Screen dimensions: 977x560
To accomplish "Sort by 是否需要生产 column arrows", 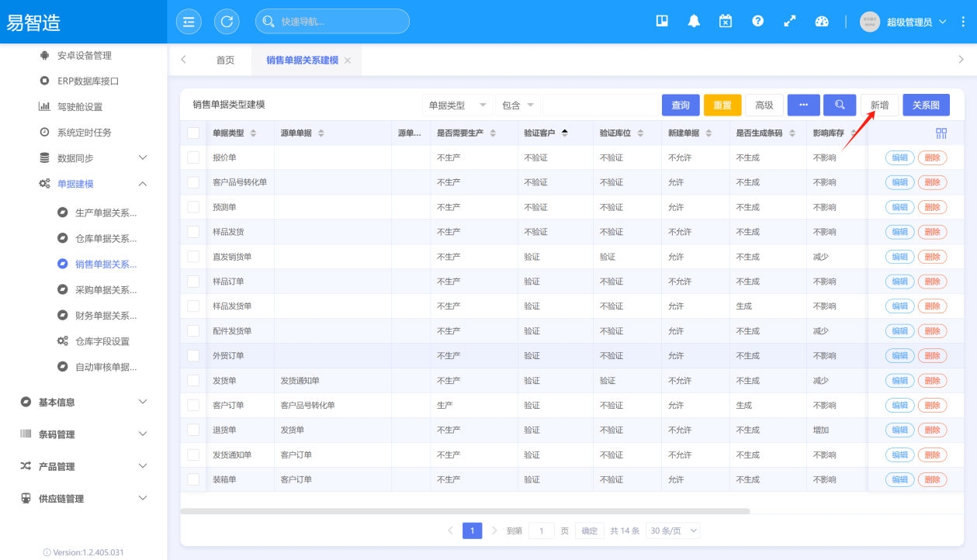I will [492, 133].
